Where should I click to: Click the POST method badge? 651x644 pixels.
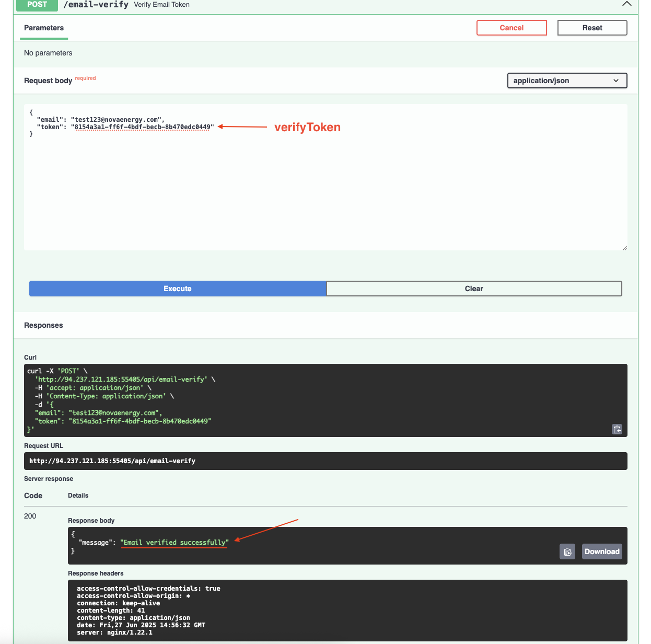tap(37, 4)
